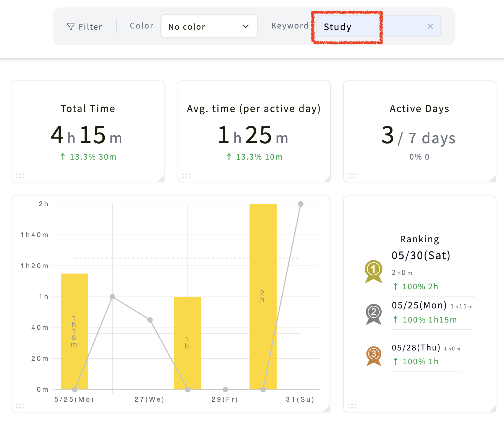Screen dimensions: 504x421
Task: Click the Filter funnel icon
Action: pos(71,27)
